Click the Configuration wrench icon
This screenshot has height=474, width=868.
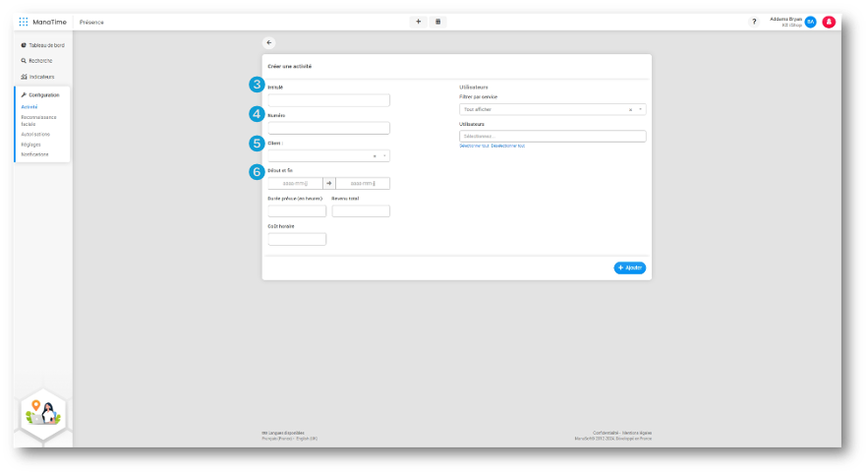click(x=24, y=95)
